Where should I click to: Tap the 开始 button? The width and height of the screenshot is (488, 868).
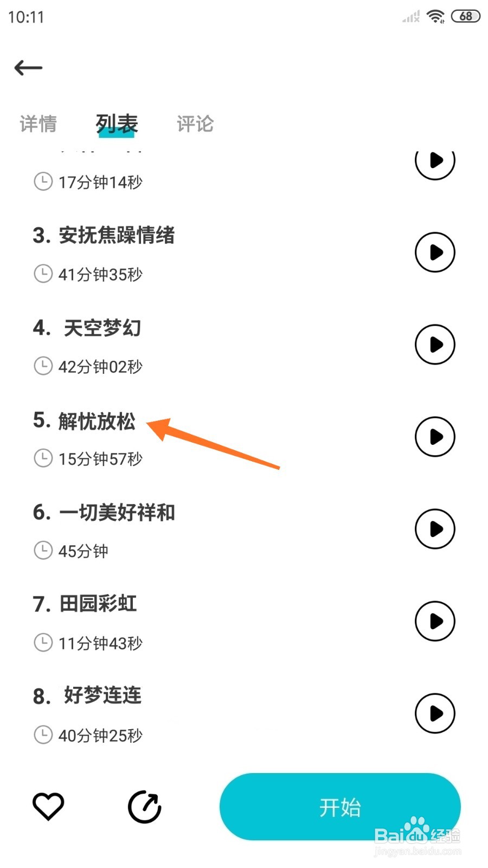[340, 807]
